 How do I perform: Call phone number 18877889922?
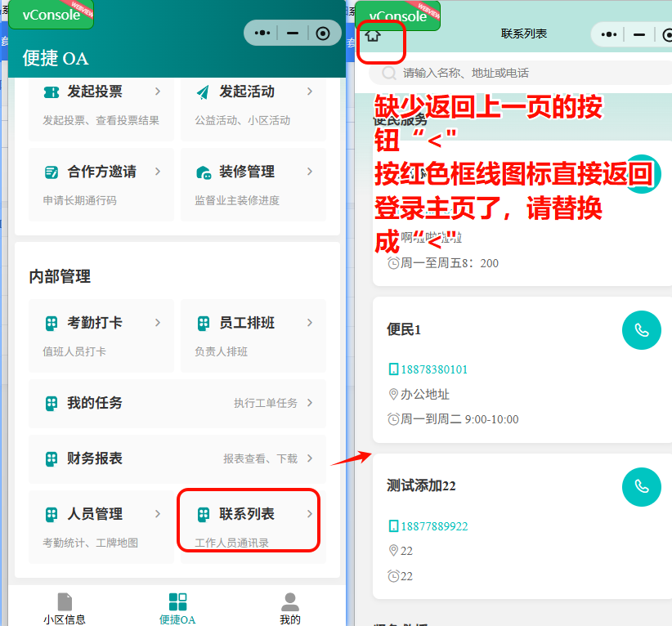434,526
